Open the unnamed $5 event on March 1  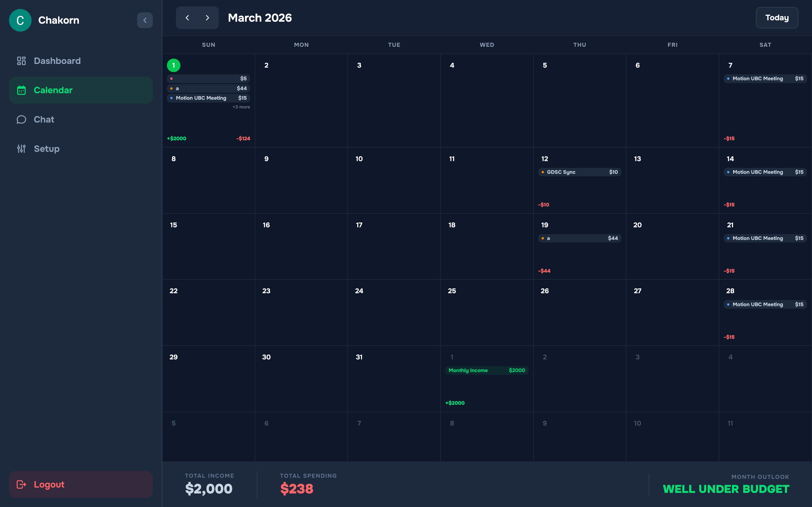point(208,79)
